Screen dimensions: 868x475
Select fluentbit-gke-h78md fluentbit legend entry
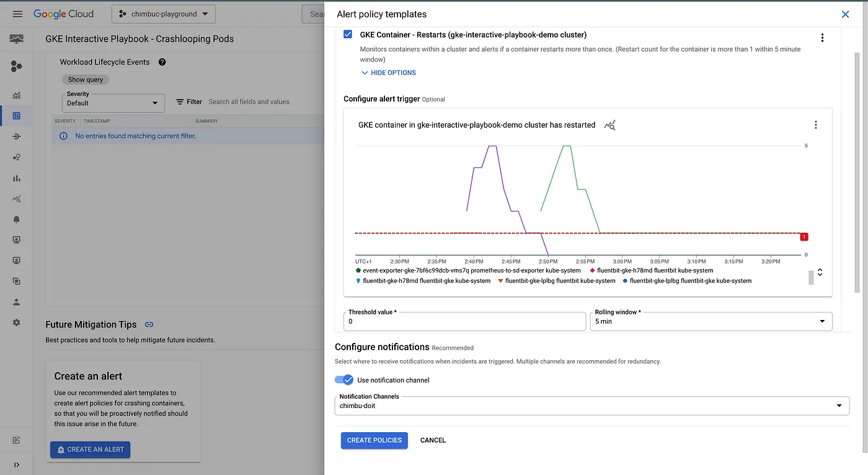pos(651,270)
